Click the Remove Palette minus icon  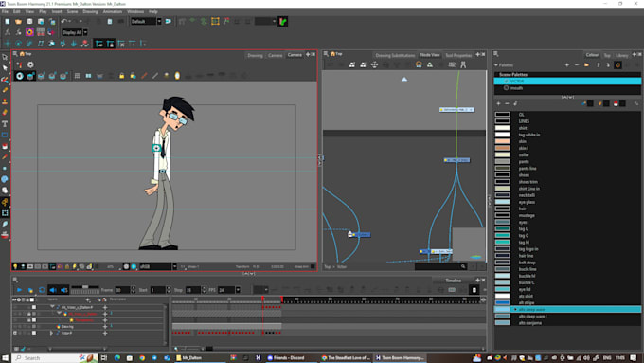point(577,65)
